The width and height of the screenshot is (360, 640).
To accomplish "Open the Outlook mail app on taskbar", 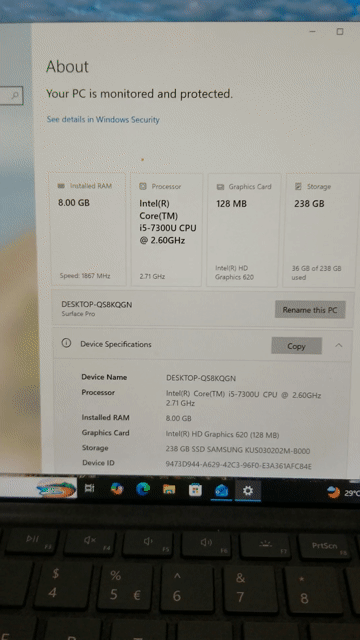I will click(x=222, y=491).
